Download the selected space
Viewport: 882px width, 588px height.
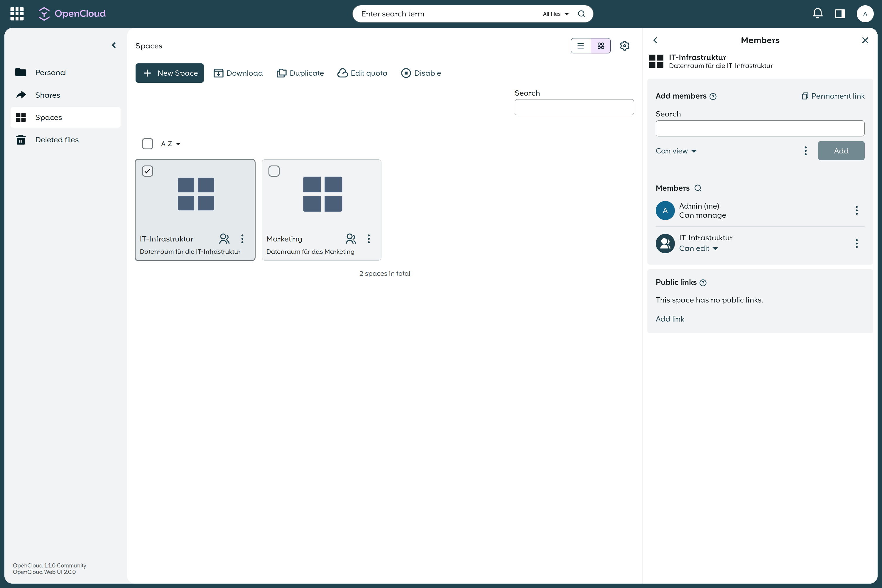(x=238, y=73)
